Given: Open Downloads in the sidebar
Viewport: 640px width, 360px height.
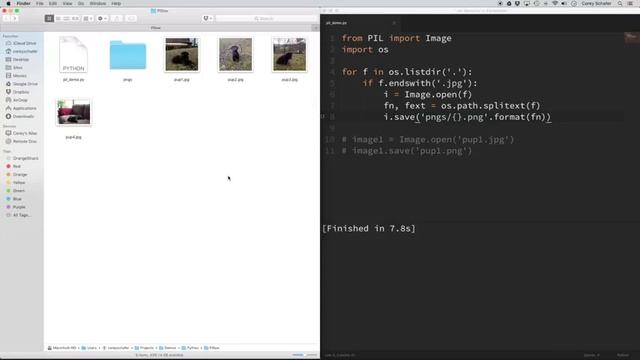Looking at the screenshot, I should (20, 116).
